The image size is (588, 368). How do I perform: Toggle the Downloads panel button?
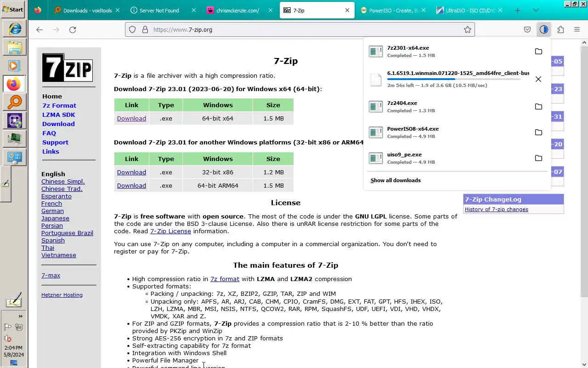click(x=544, y=29)
